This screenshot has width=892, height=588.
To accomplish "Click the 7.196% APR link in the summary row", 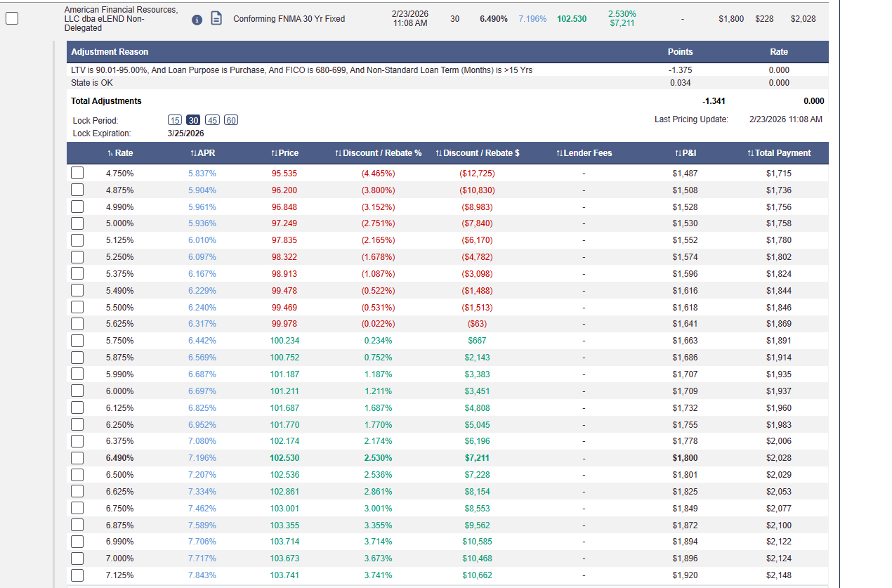I will (x=532, y=19).
